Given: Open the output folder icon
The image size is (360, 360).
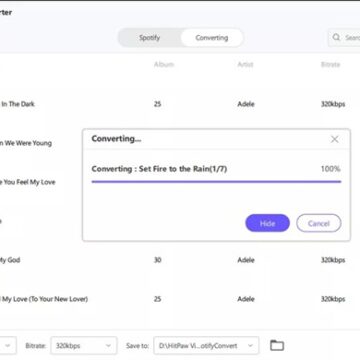Looking at the screenshot, I should (x=277, y=345).
